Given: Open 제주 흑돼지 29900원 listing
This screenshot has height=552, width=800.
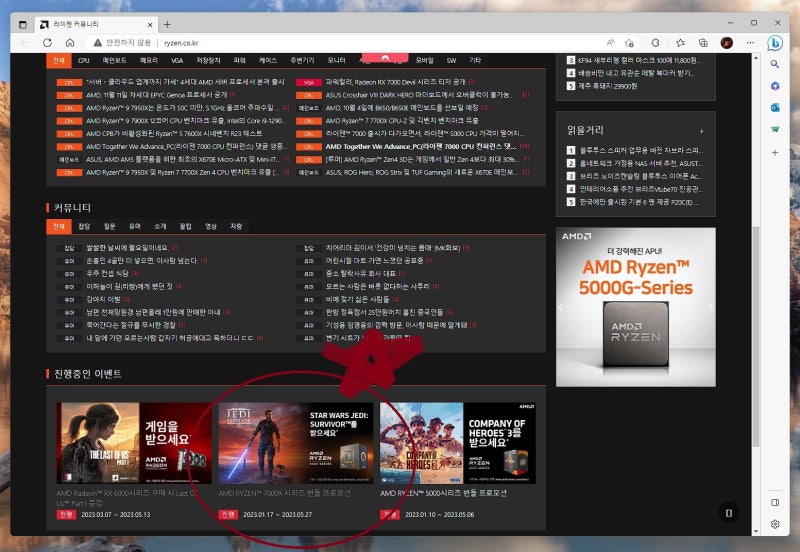Looking at the screenshot, I should 608,86.
